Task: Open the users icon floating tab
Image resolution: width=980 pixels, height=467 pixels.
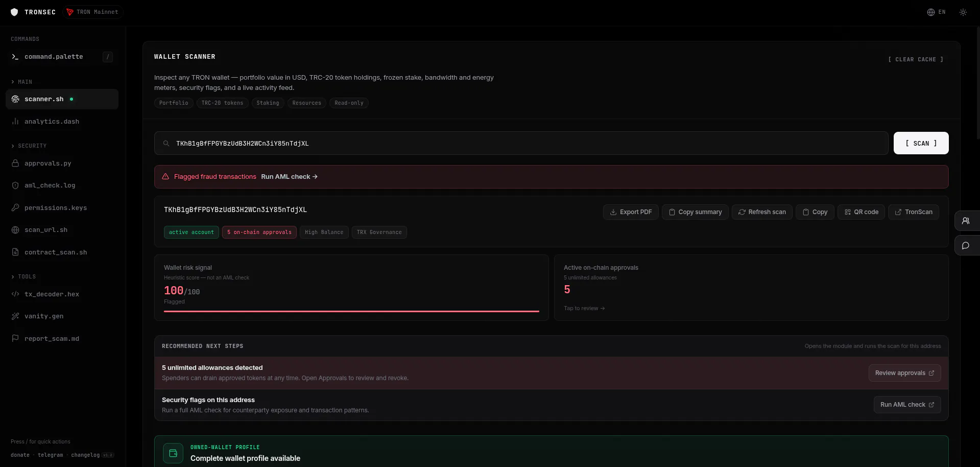Action: (x=966, y=221)
